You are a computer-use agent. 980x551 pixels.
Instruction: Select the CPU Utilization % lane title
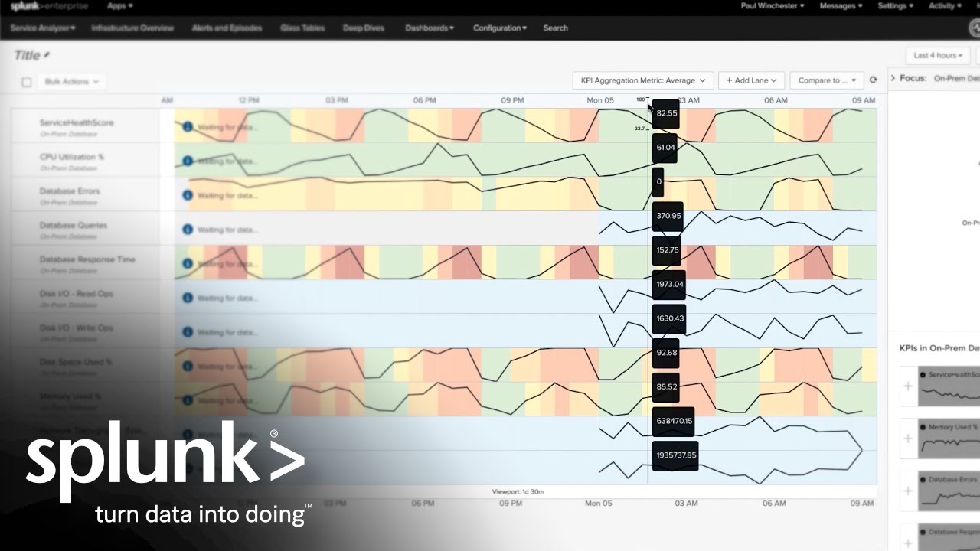pyautogui.click(x=72, y=157)
